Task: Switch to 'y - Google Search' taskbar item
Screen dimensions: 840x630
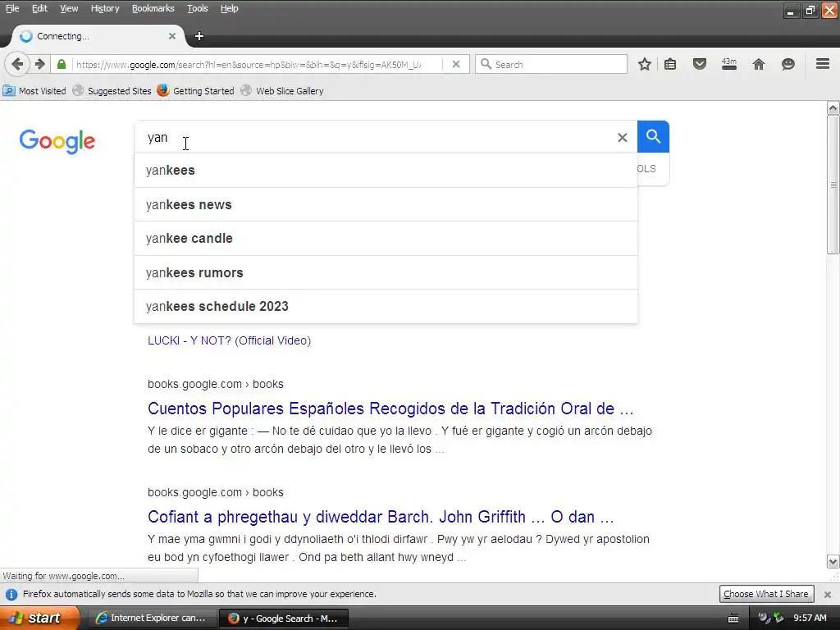Action: pyautogui.click(x=284, y=619)
